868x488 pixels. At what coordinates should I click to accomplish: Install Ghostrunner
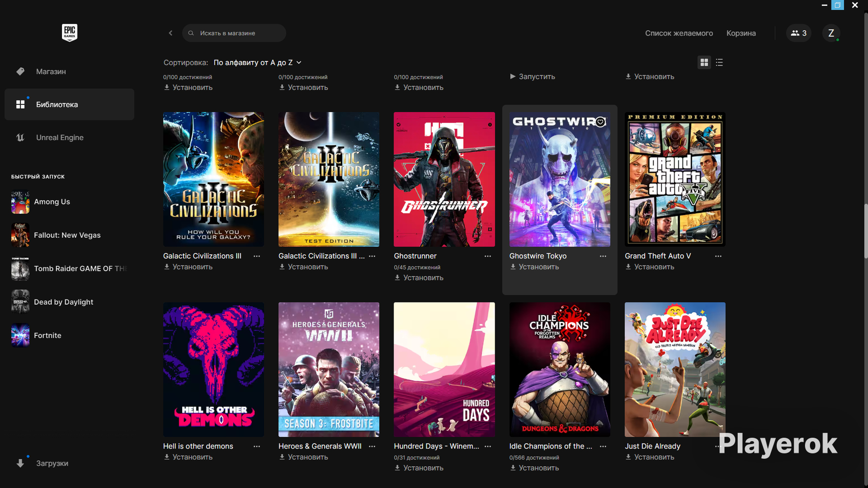(x=419, y=278)
